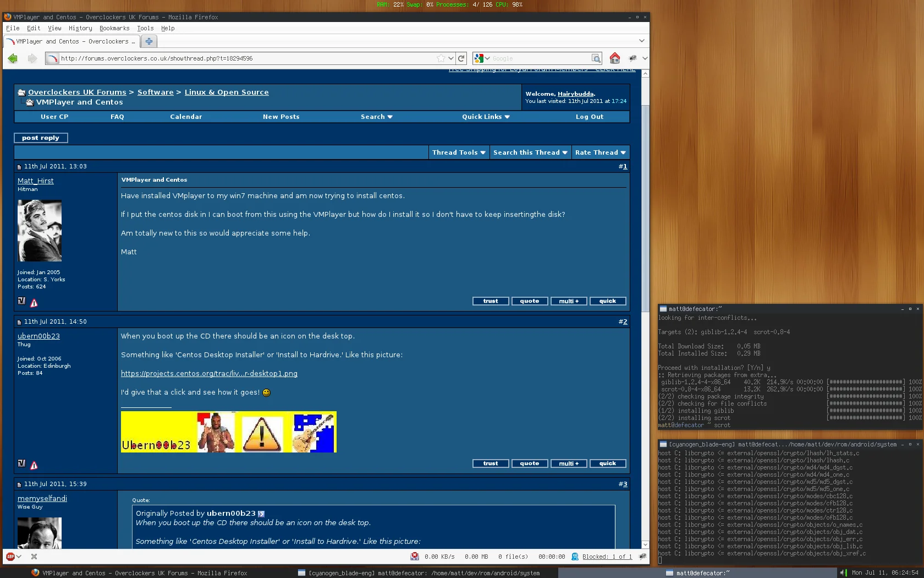The image size is (924, 578).
Task: Open the Bookmarks menu
Action: click(x=114, y=28)
